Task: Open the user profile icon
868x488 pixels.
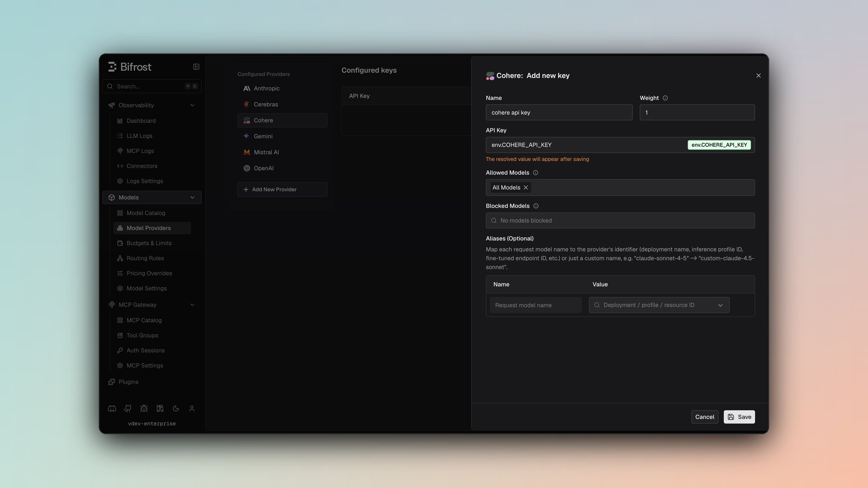Action: [x=192, y=408]
